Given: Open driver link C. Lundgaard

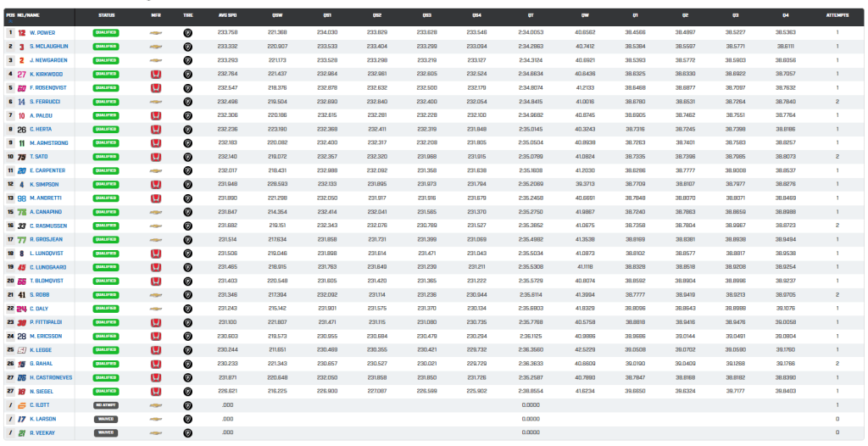Looking at the screenshot, I should pyautogui.click(x=48, y=268).
